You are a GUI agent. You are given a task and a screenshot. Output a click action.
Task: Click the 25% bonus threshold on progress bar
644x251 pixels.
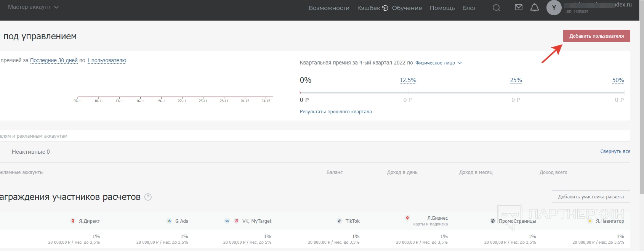[x=516, y=80]
